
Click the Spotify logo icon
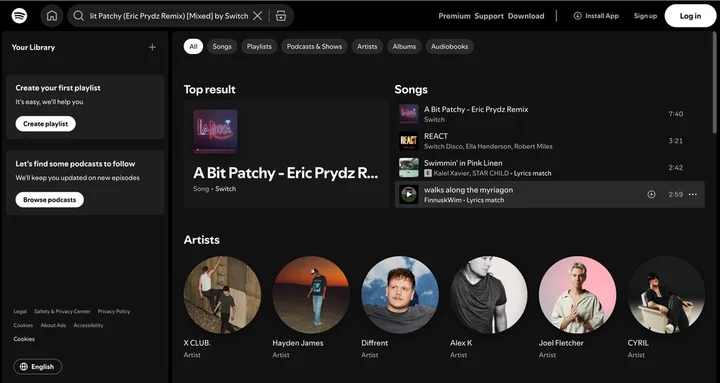tap(19, 16)
